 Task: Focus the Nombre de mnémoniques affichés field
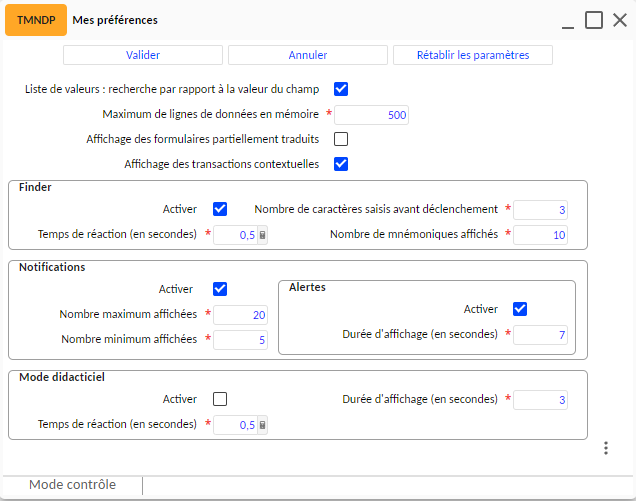tap(540, 235)
